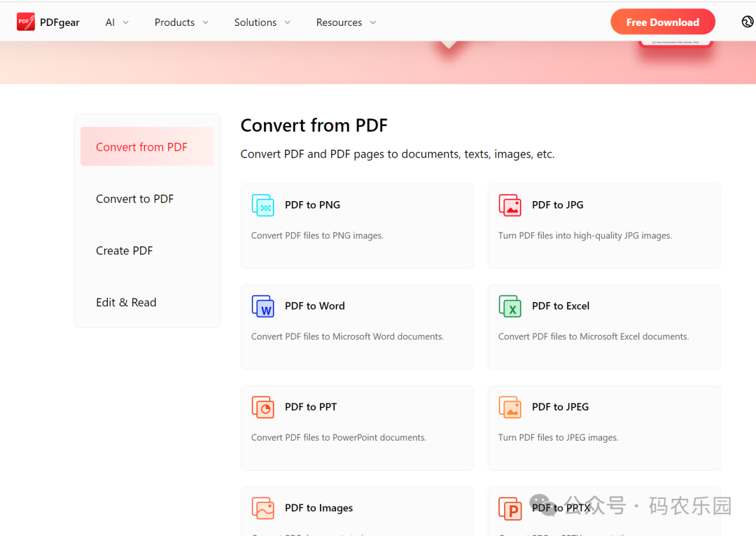Open the Solutions navigation menu
756x536 pixels.
(x=262, y=22)
